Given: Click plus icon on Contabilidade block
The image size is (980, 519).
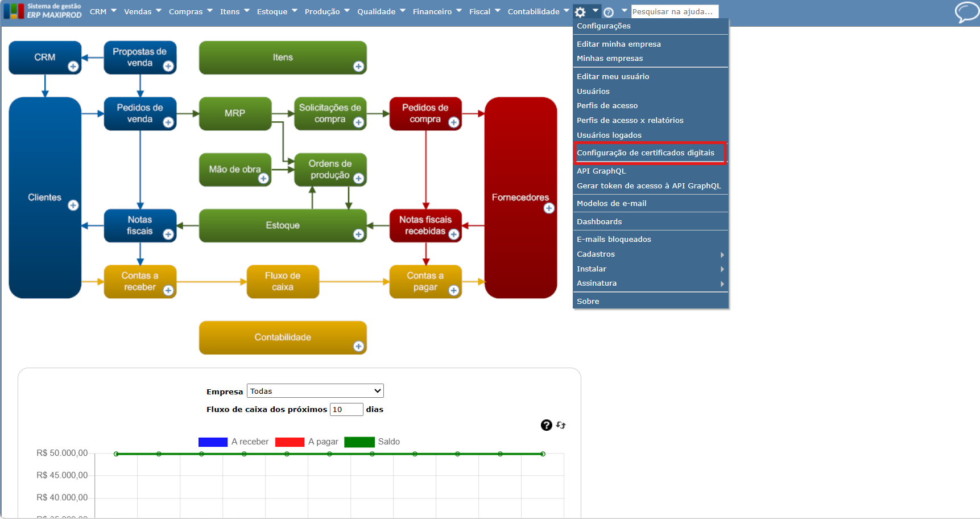Looking at the screenshot, I should (x=358, y=347).
